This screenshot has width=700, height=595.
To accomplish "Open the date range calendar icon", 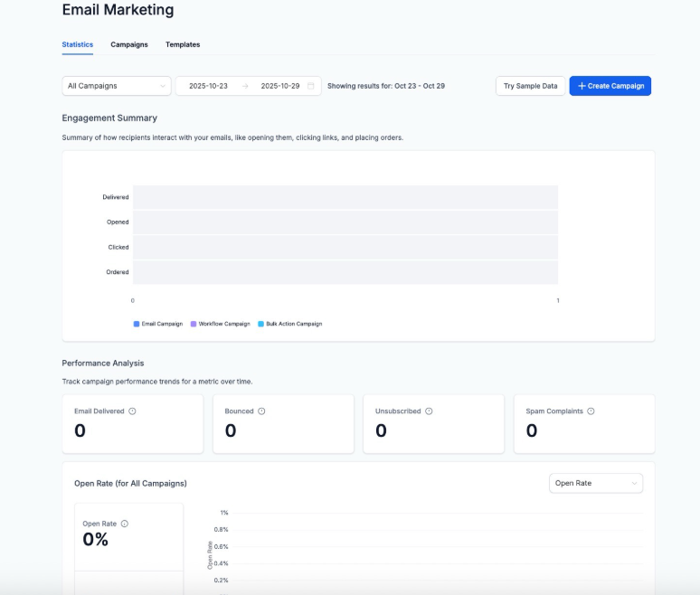I will tap(311, 86).
